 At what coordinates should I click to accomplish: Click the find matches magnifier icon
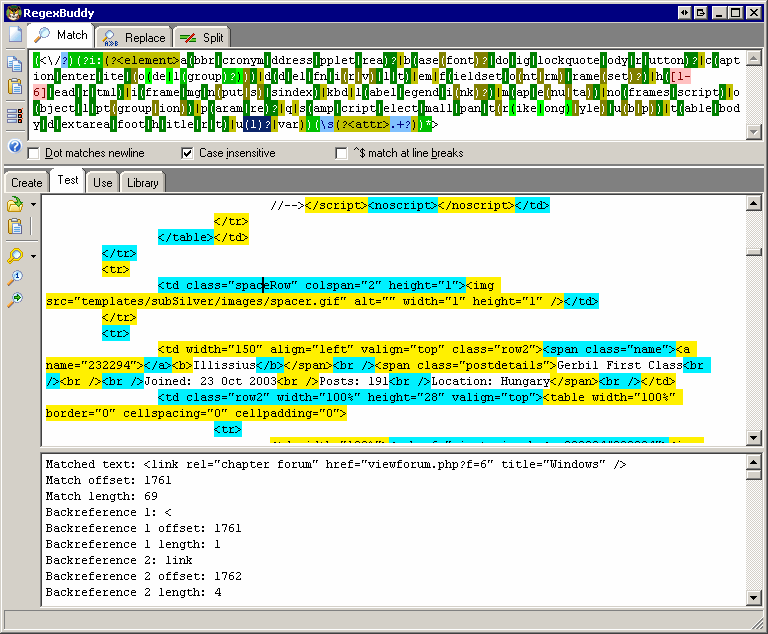(15, 255)
